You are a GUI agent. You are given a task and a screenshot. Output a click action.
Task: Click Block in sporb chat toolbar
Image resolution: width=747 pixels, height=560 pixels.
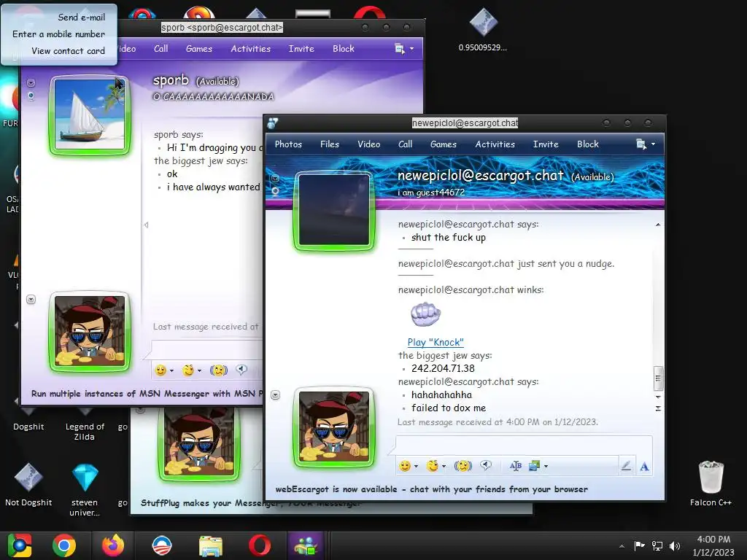pyautogui.click(x=344, y=49)
